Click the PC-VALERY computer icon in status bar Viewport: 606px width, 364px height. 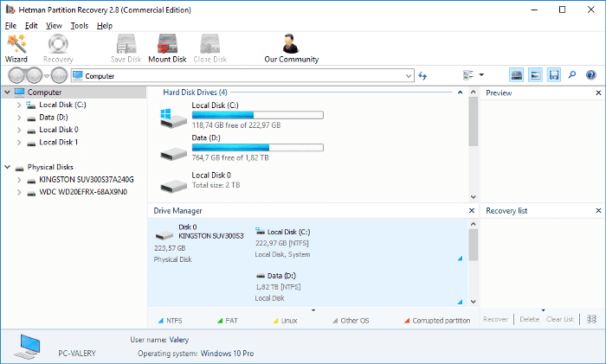[27, 346]
